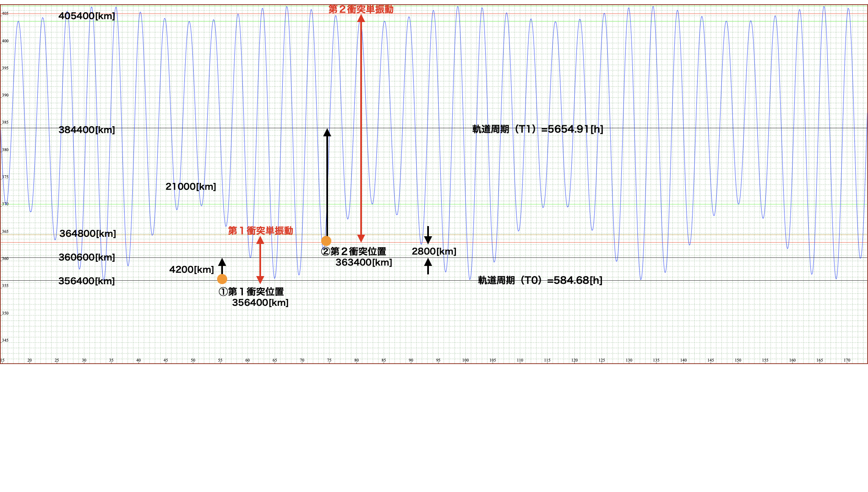Select the ②第2衝突位置 annotation
This screenshot has height=492, width=868.
point(353,252)
